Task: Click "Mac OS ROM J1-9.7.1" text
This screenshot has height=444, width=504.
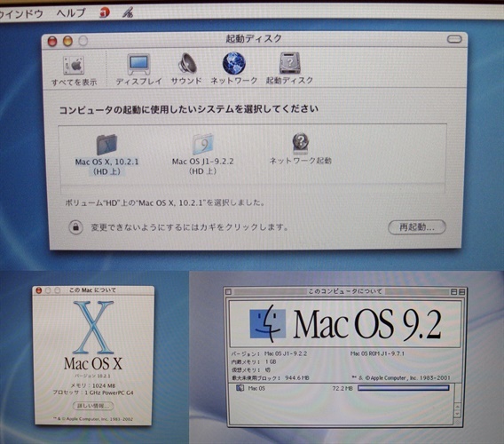Action: pyautogui.click(x=377, y=353)
